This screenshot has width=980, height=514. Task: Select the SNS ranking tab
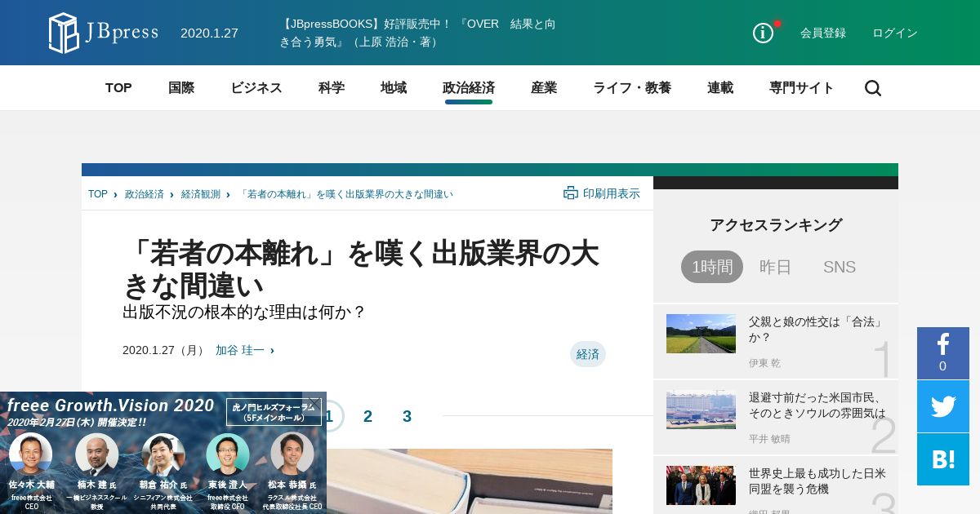tap(840, 267)
